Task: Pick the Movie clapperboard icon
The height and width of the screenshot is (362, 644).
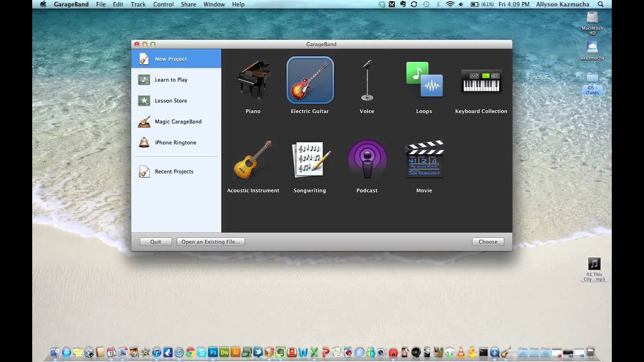Action: coord(424,159)
